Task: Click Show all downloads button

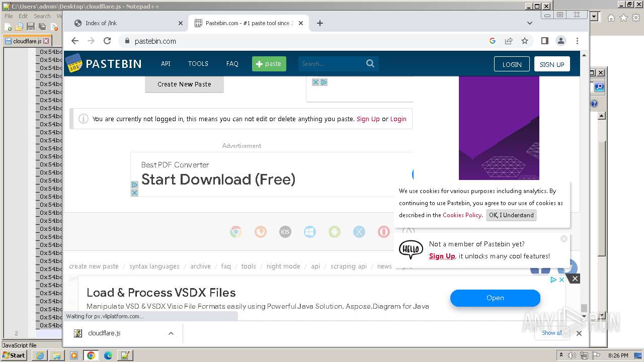Action: coord(552,333)
